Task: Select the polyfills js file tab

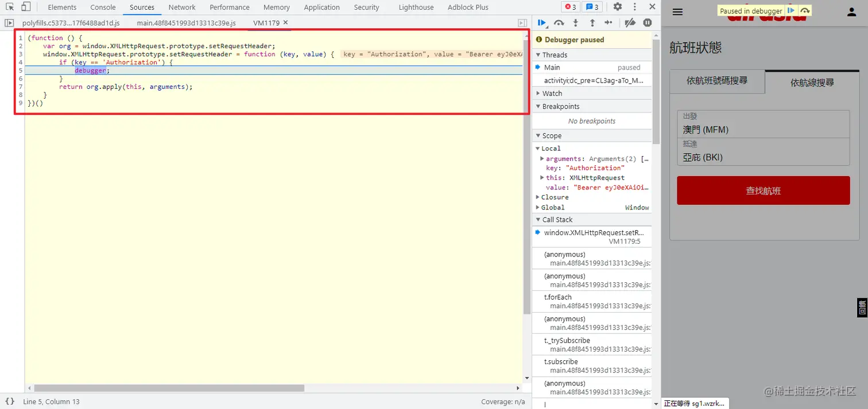Action: pyautogui.click(x=71, y=23)
